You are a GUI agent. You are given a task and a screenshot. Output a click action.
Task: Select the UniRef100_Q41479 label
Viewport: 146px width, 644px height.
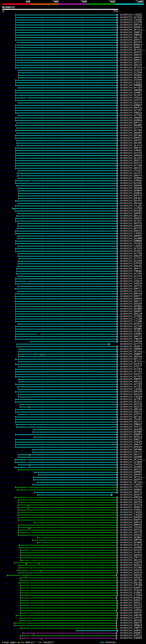coord(131,394)
